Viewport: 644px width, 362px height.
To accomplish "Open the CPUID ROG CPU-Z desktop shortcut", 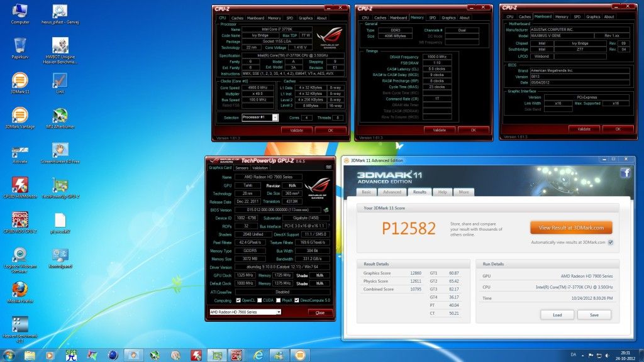I will (19, 223).
